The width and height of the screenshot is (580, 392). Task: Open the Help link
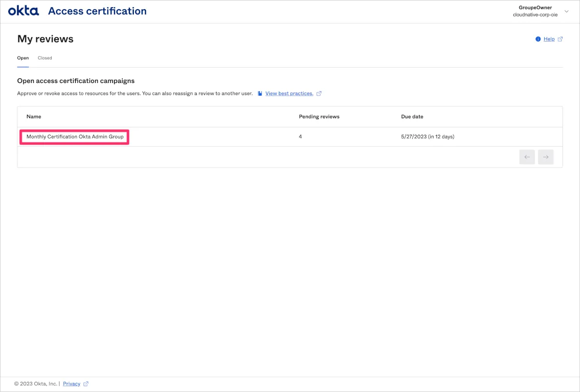pos(549,39)
